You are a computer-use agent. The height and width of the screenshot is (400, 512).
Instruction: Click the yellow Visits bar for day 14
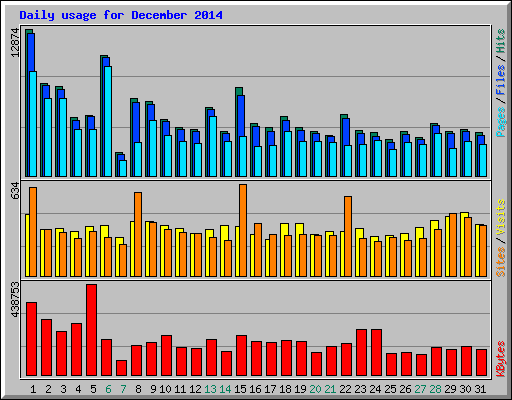[223, 251]
